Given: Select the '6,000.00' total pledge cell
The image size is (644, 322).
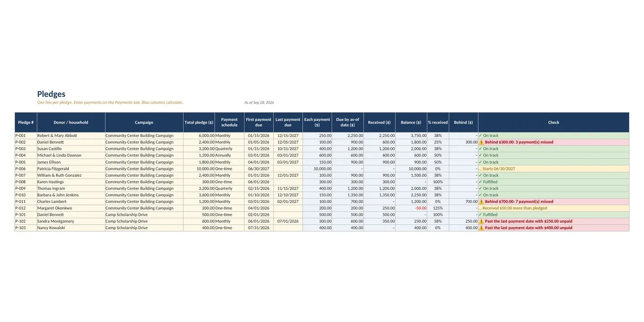Looking at the screenshot, I should point(199,136).
